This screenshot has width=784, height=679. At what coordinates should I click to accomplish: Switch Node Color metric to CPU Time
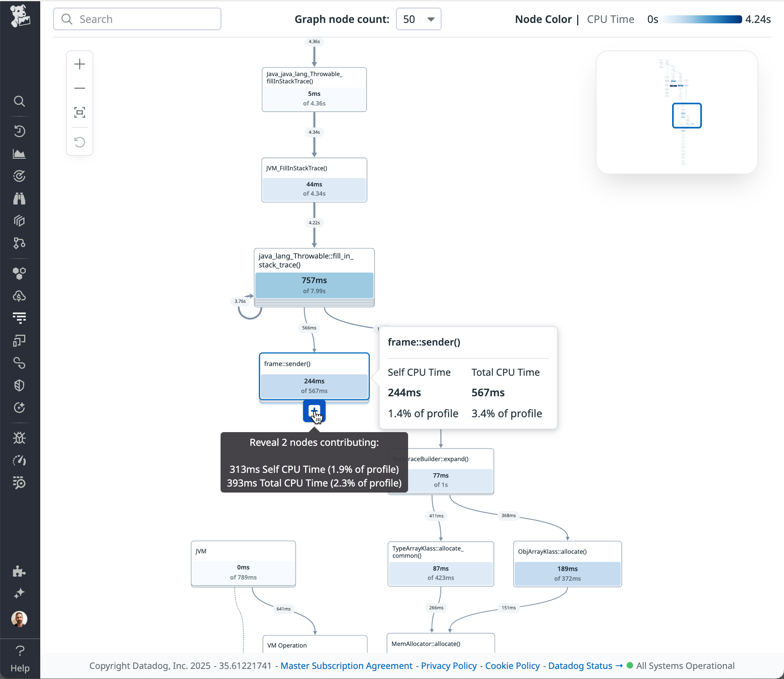coord(610,19)
